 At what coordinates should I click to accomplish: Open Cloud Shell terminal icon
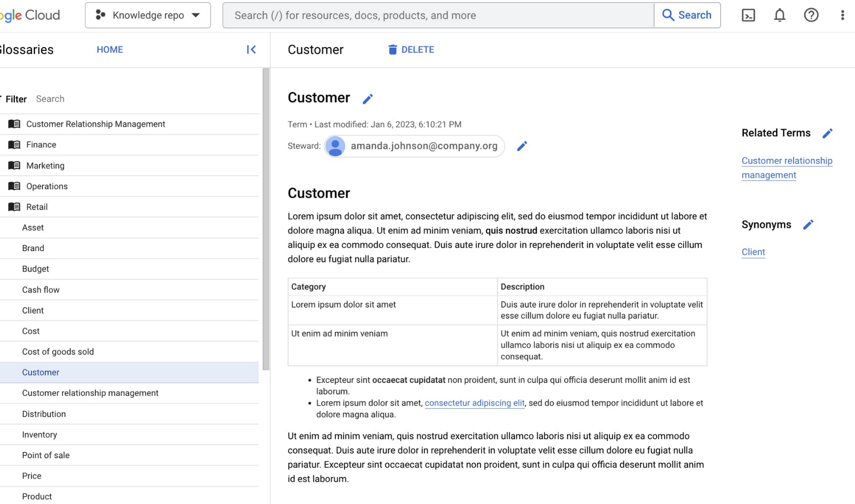coord(748,15)
